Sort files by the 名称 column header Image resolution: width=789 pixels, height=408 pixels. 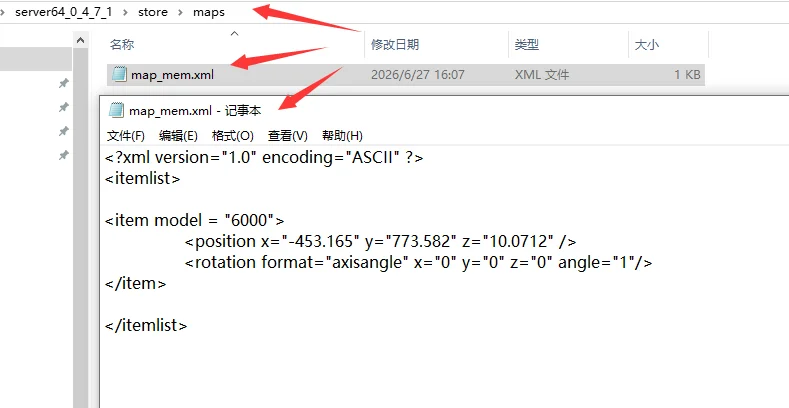tap(122, 44)
